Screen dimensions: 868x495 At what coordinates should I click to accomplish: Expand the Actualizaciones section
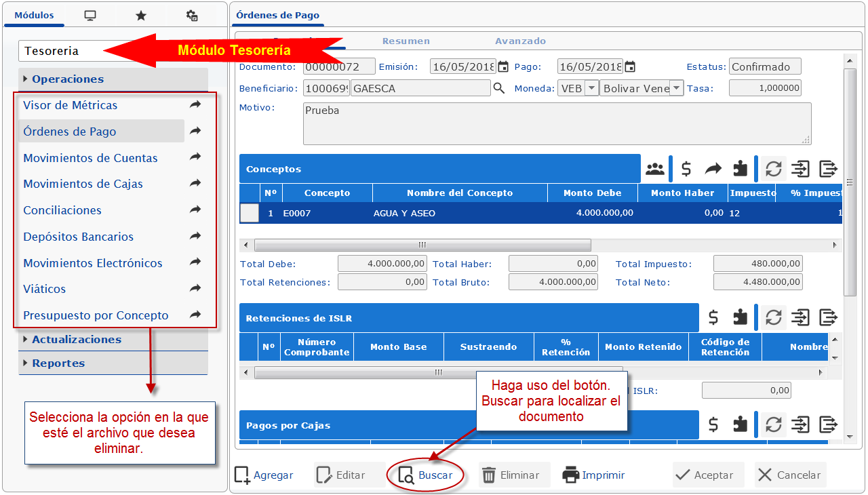[113, 339]
